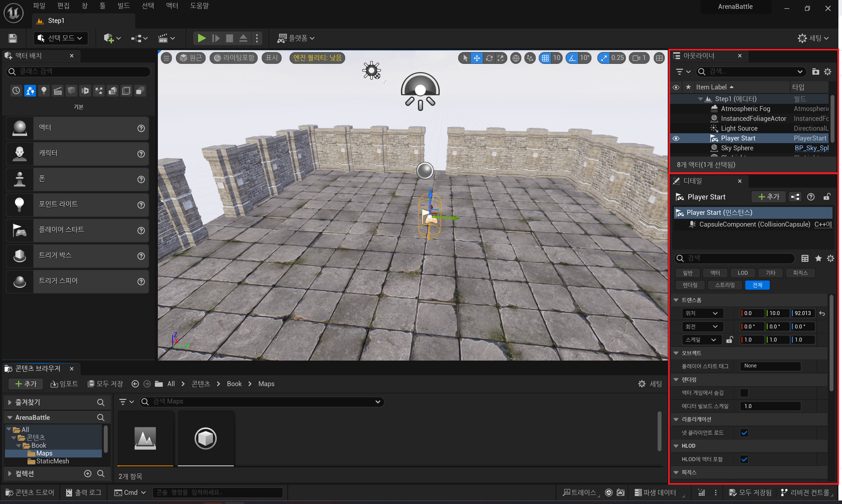Select the rotate transform tool in viewport
Screen dimensions: 842x504
coord(489,58)
